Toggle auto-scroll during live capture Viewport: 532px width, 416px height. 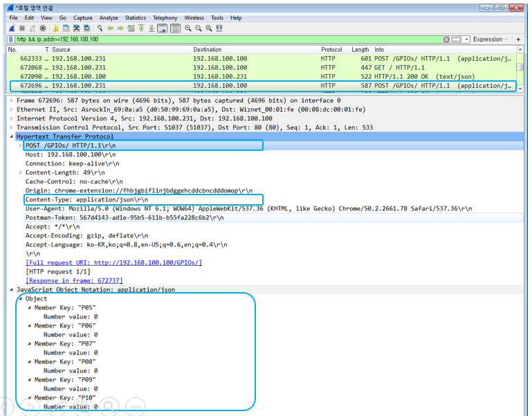click(163, 28)
